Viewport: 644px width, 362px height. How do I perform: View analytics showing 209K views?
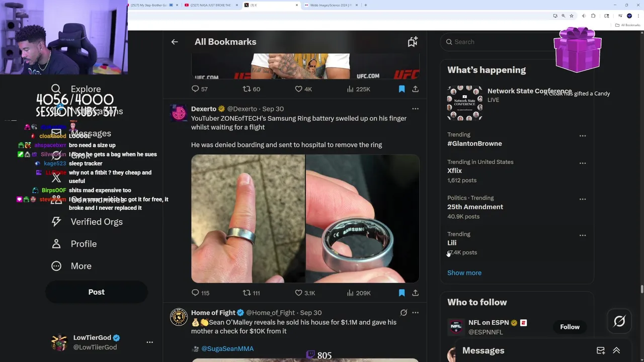tap(359, 293)
